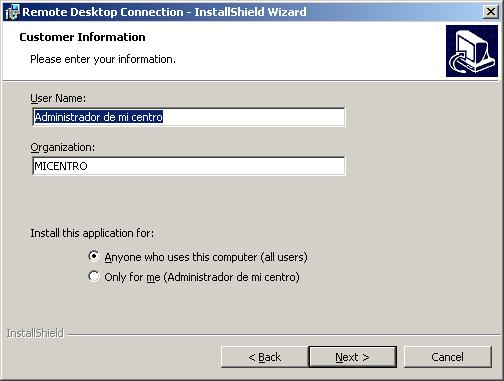
Task: Click the 'Install this application for' label
Action: [x=92, y=233]
